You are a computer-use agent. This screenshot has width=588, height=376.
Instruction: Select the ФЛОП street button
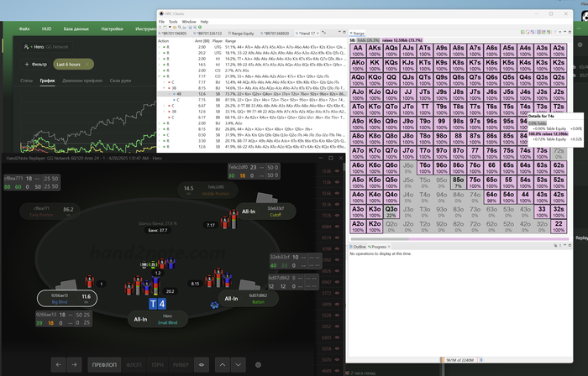[x=134, y=364]
